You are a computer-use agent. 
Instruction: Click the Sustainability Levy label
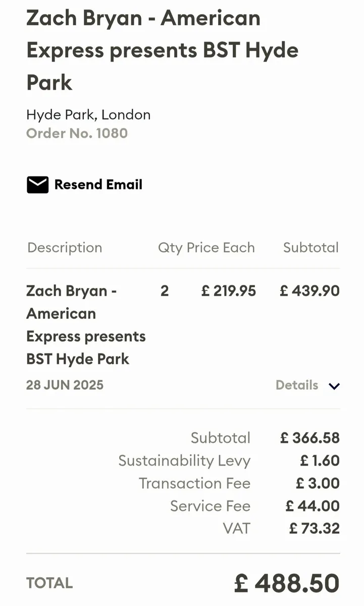184,461
